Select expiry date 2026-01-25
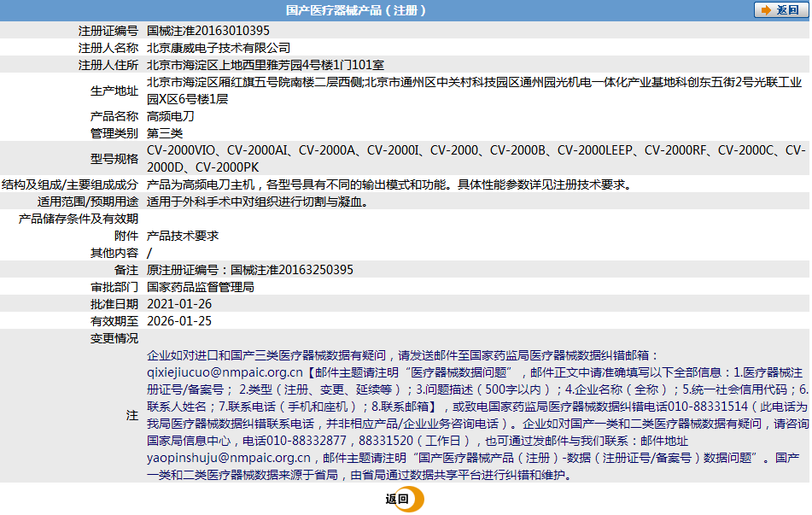 (x=179, y=321)
